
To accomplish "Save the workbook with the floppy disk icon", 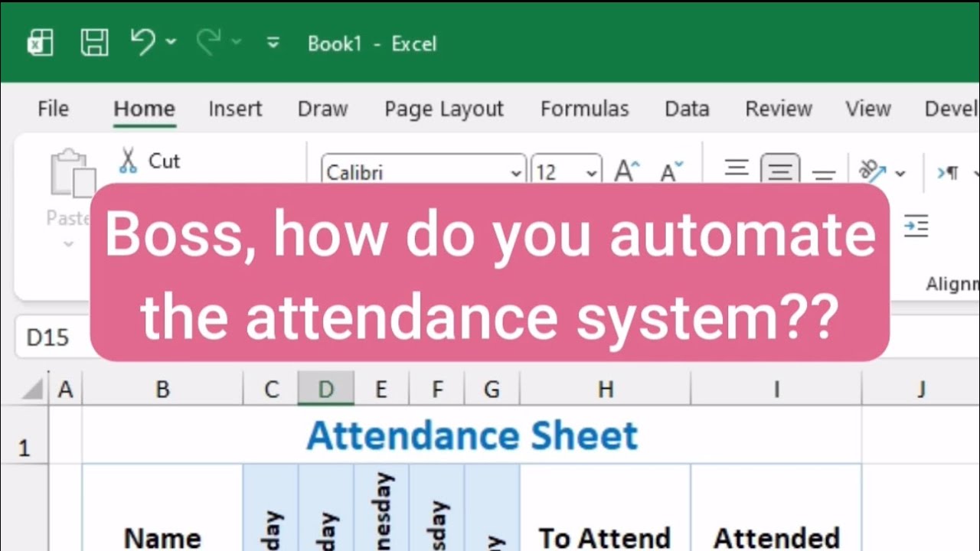I will [94, 43].
